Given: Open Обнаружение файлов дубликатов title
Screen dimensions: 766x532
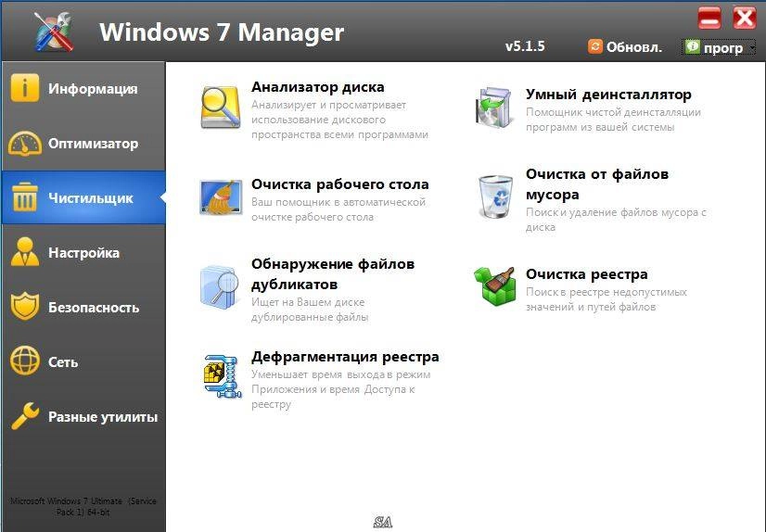Looking at the screenshot, I should click(333, 273).
